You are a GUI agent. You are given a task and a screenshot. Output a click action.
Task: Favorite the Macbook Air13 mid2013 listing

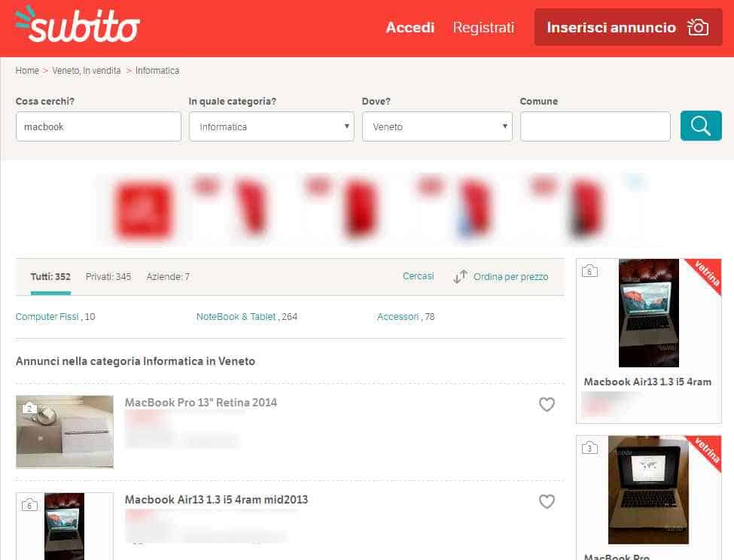[547, 501]
